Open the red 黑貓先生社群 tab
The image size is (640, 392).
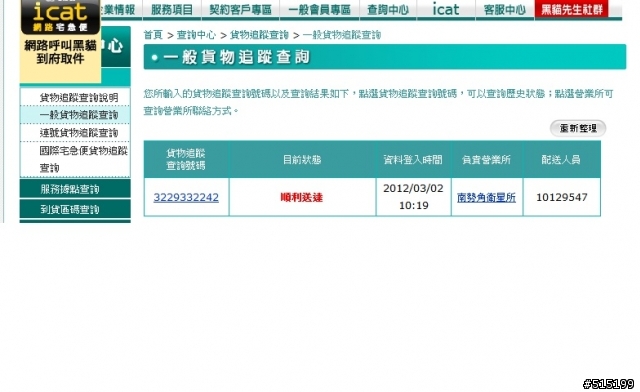pyautogui.click(x=571, y=9)
